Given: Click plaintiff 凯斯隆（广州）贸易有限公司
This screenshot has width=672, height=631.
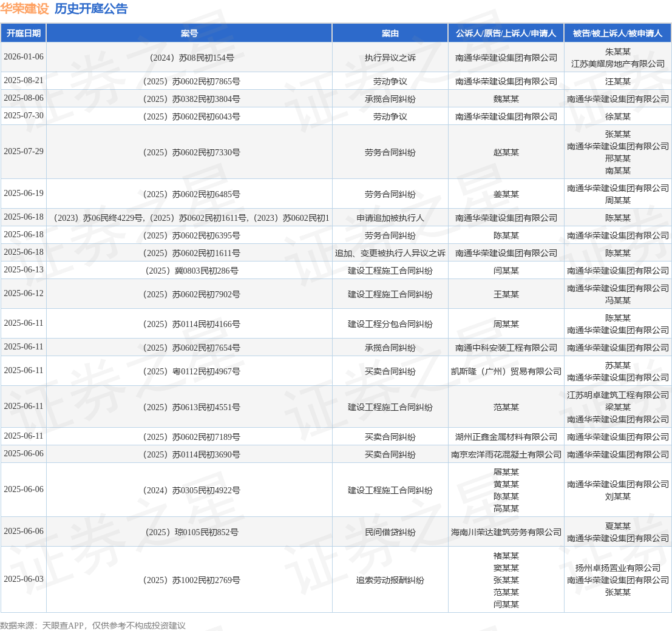Looking at the screenshot, I should 506,371.
